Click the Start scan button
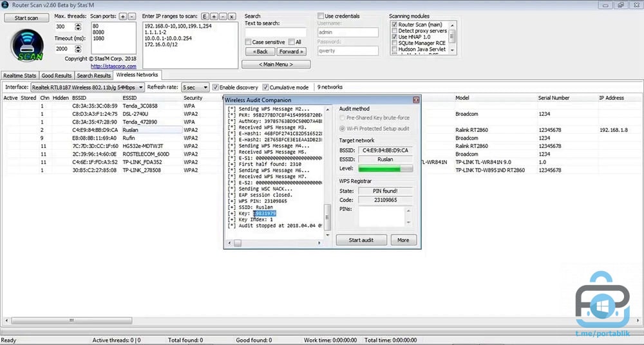This screenshot has width=644, height=345. pyautogui.click(x=26, y=18)
